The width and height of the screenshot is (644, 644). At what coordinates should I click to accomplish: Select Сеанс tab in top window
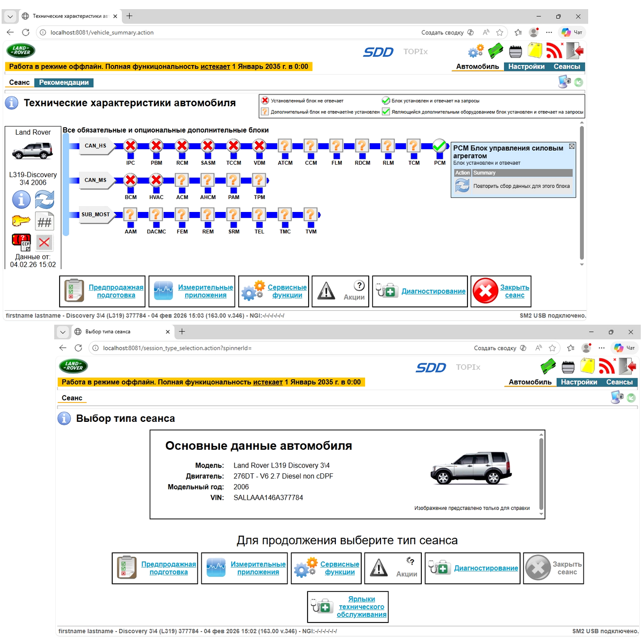coord(19,83)
